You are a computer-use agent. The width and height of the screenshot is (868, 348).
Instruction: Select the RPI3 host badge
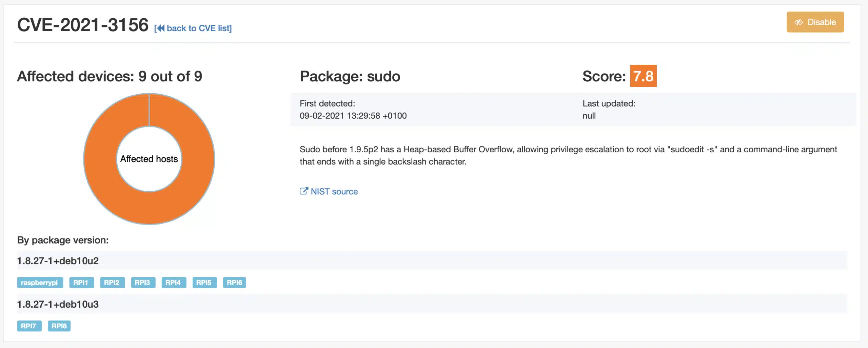(x=143, y=283)
